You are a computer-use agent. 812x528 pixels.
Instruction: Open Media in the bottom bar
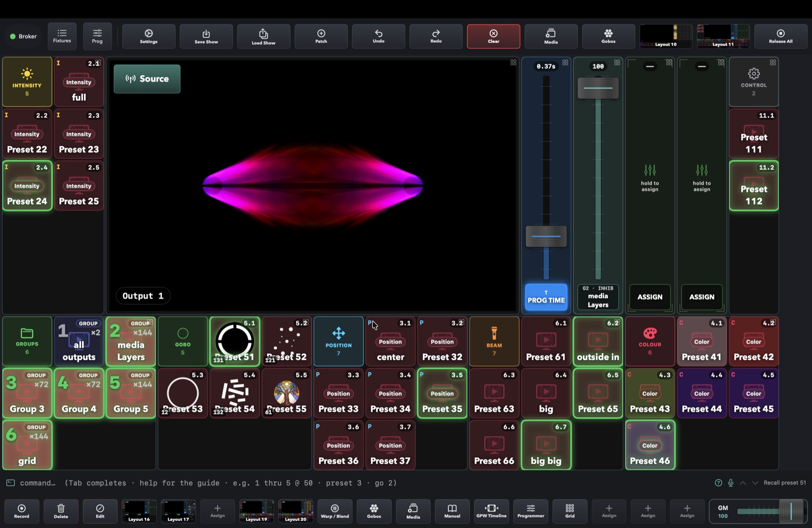coord(413,511)
